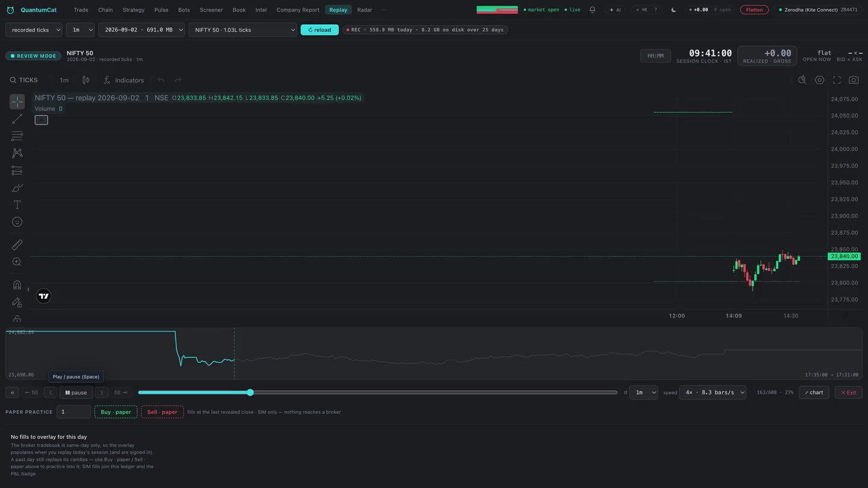Choose a session date from 2026-09-02 dropdown
This screenshot has width=868, height=488.
pos(142,30)
